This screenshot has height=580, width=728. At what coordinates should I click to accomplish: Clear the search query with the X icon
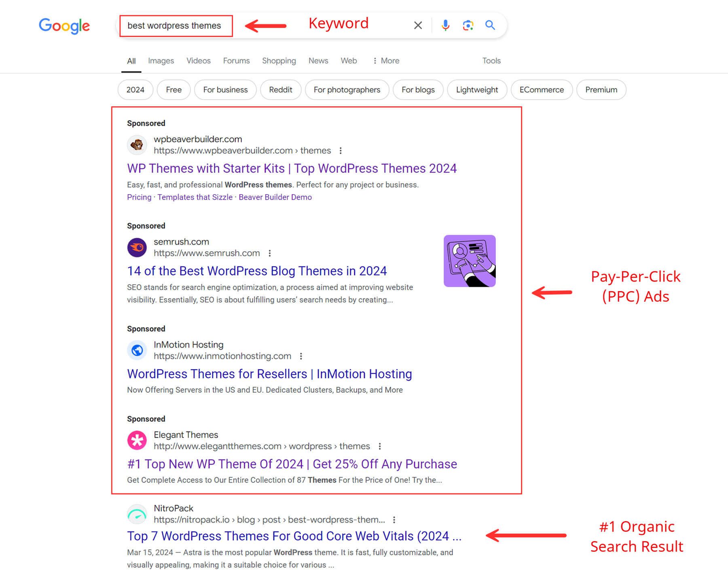(x=417, y=25)
